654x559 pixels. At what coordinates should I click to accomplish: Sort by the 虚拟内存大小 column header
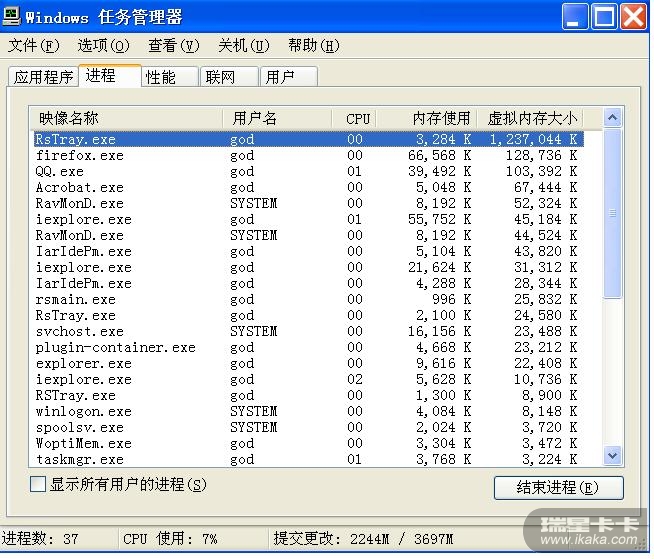530,118
